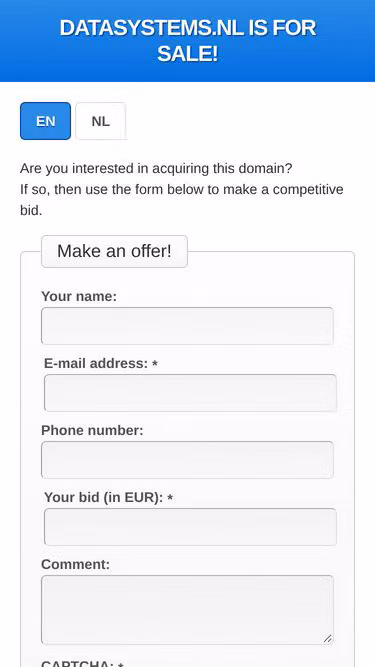Click the Comment box resize handle
Image resolution: width=375 pixels, height=667 pixels.
pos(327,638)
